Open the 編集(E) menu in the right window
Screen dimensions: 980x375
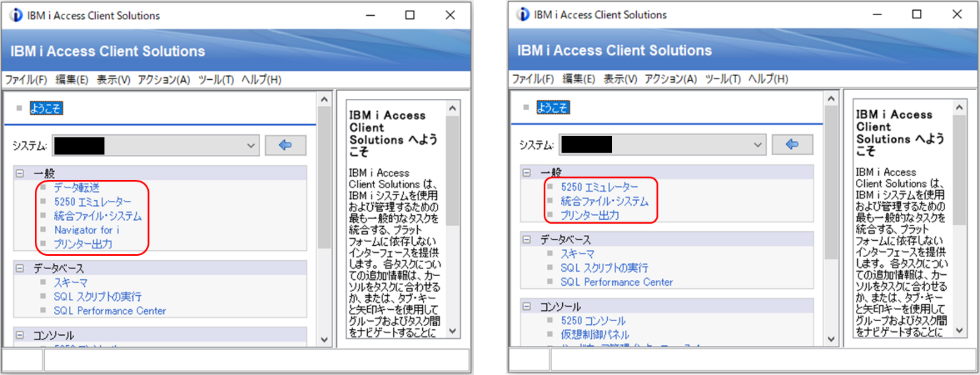click(579, 79)
